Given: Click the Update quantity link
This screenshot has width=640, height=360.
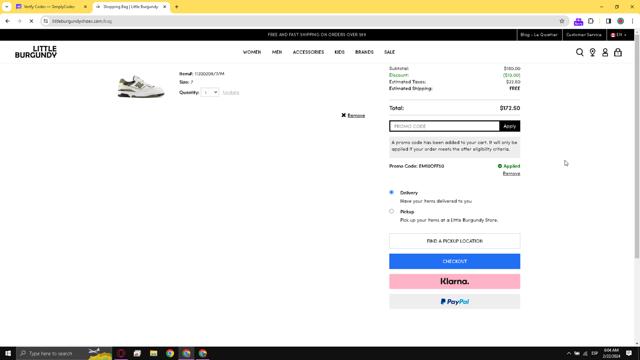Looking at the screenshot, I should click(231, 93).
